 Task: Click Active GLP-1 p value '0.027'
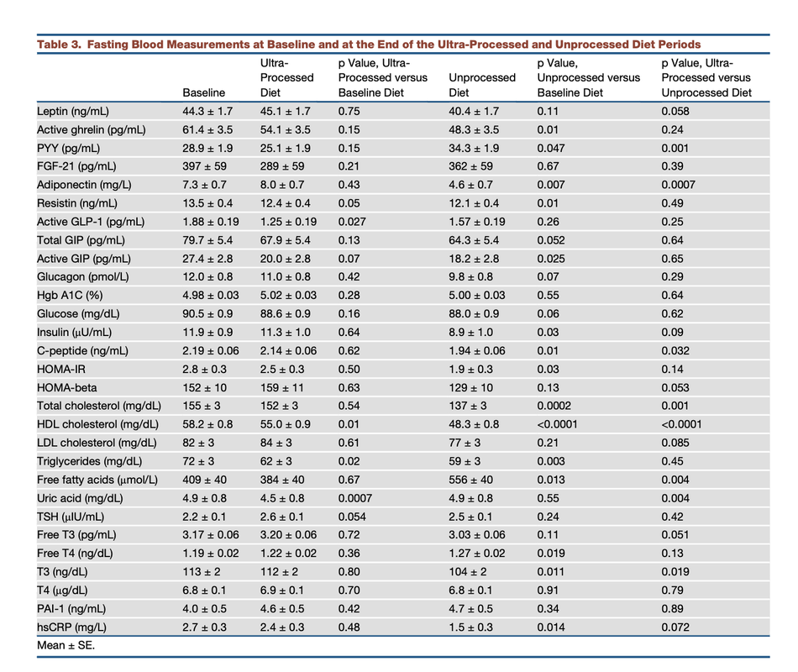352,222
